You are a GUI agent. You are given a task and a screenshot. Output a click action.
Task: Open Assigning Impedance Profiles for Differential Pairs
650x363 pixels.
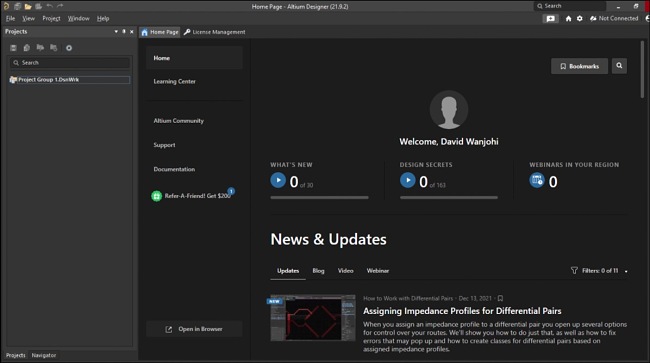[462, 311]
